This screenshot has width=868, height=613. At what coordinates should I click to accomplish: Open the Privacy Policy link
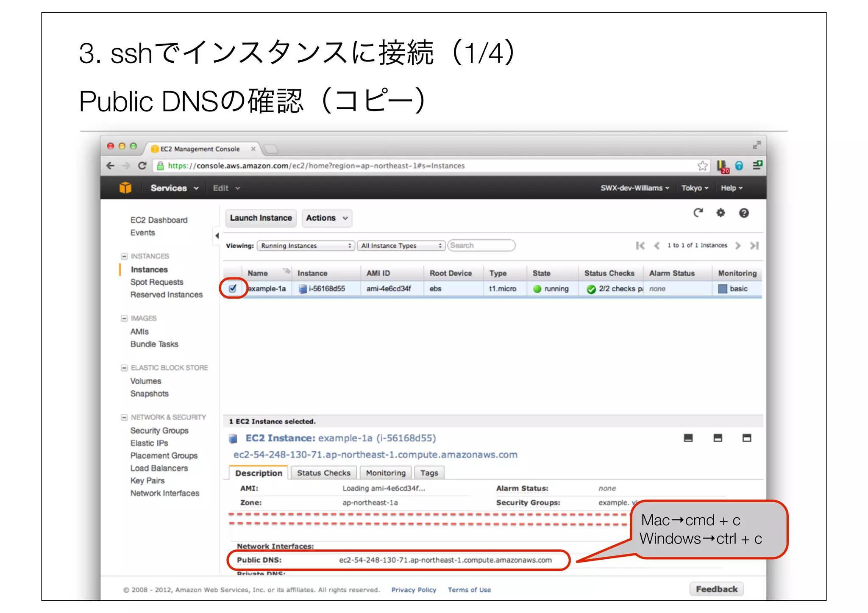pyautogui.click(x=414, y=590)
